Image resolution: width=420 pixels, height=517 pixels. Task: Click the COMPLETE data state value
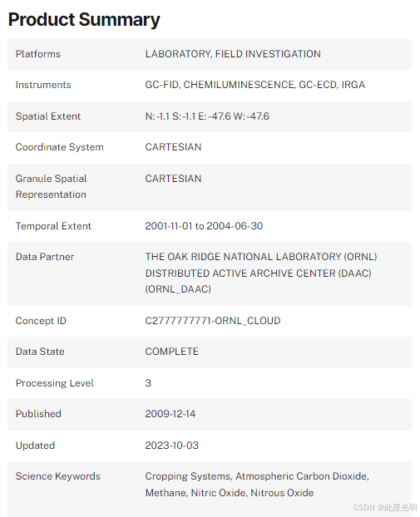tap(172, 352)
